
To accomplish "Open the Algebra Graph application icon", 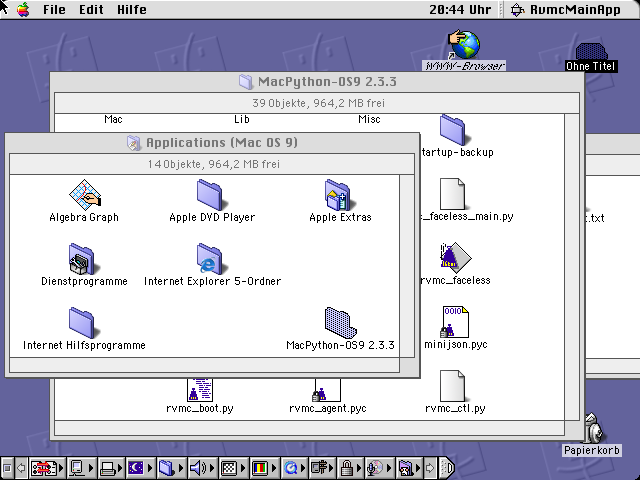I will coord(84,194).
